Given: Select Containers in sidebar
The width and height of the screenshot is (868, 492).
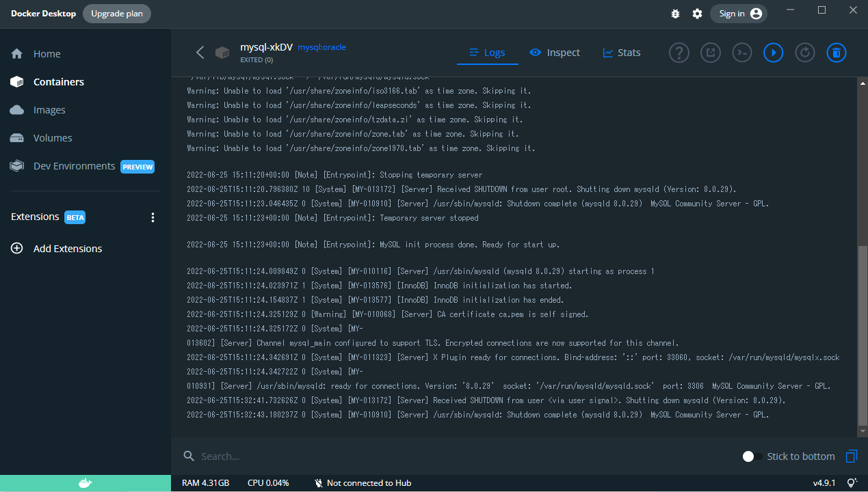Looking at the screenshot, I should click(x=59, y=82).
